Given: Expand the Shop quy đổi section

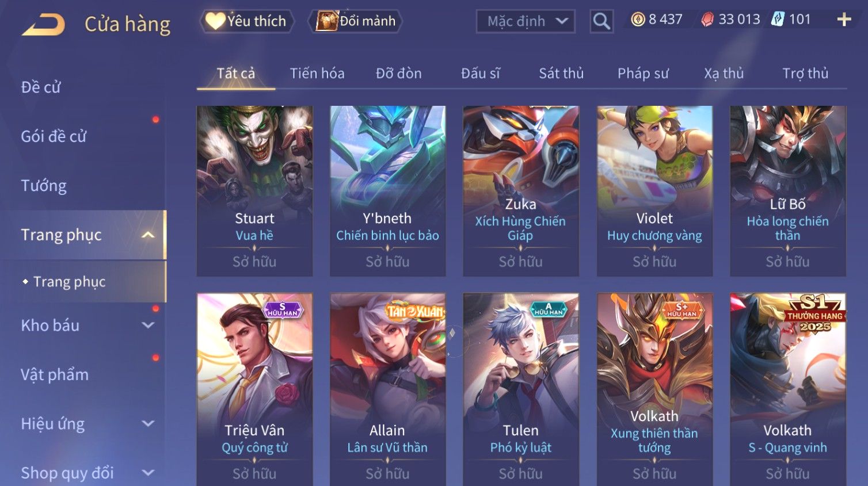Looking at the screenshot, I should (148, 473).
